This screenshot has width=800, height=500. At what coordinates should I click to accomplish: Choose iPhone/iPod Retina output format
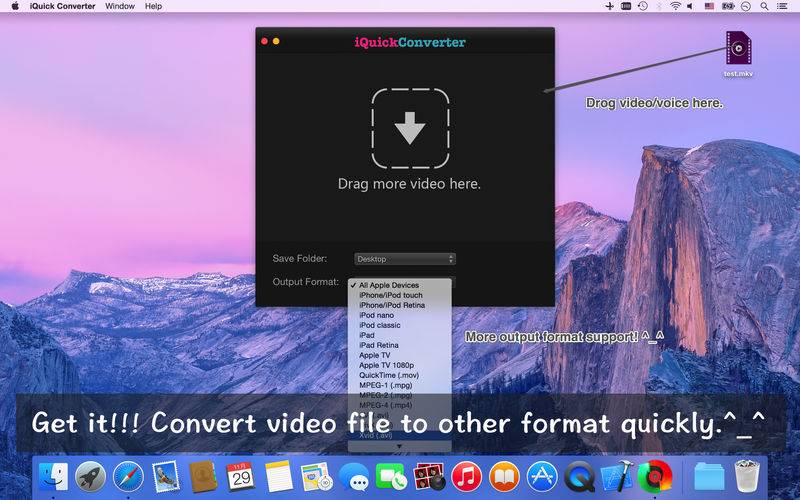399,305
